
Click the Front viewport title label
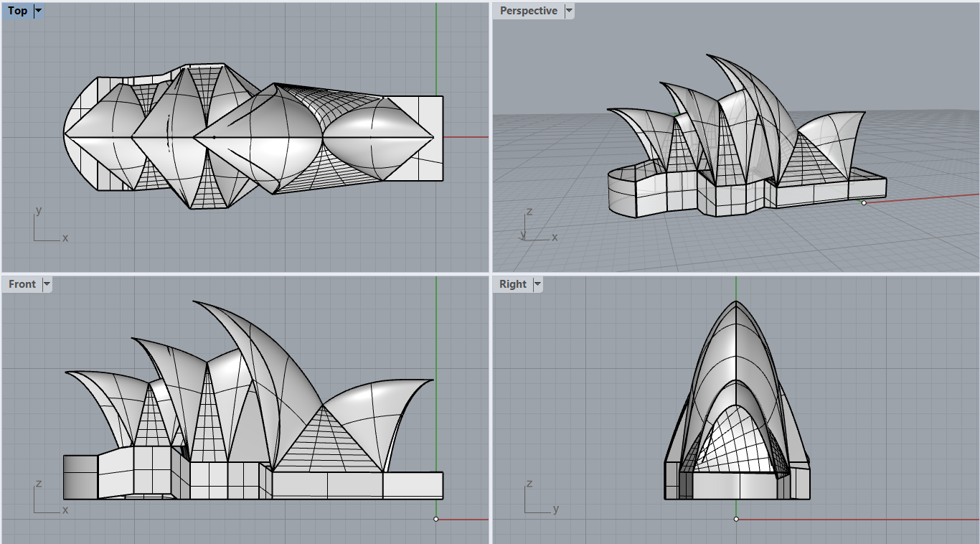pos(22,284)
